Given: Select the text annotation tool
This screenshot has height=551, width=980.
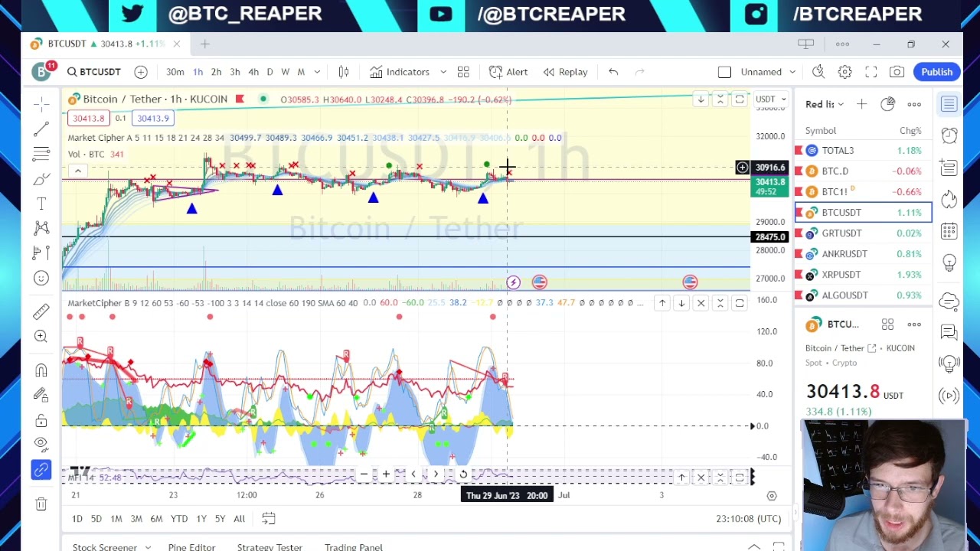Looking at the screenshot, I should click(x=41, y=204).
